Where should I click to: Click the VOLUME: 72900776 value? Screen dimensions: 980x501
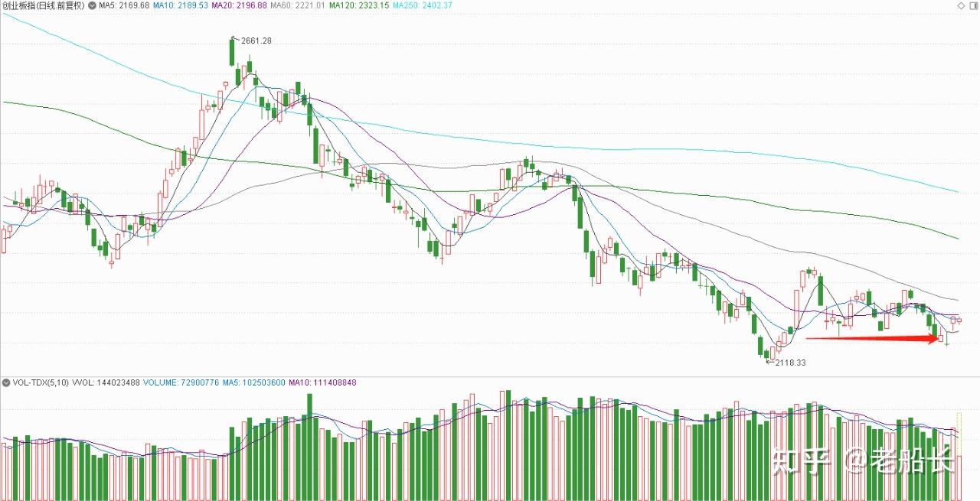click(181, 382)
